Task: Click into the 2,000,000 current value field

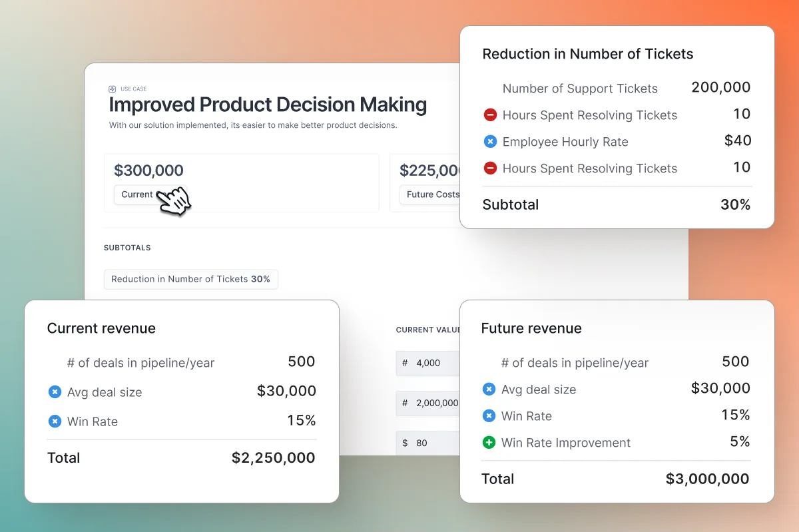Action: [x=437, y=403]
